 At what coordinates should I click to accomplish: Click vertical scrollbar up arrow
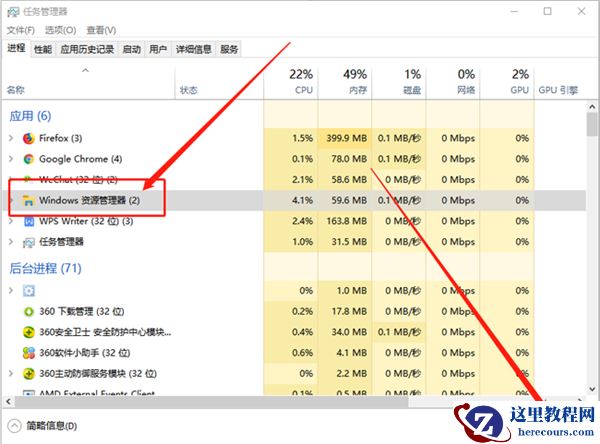[592, 107]
